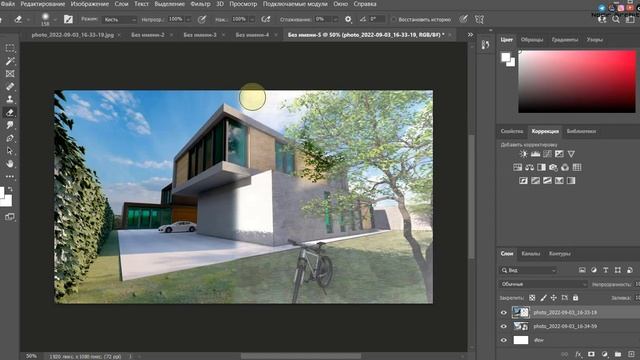
Task: Click the symmetry butterfly icon
Action: [x=479, y=19]
